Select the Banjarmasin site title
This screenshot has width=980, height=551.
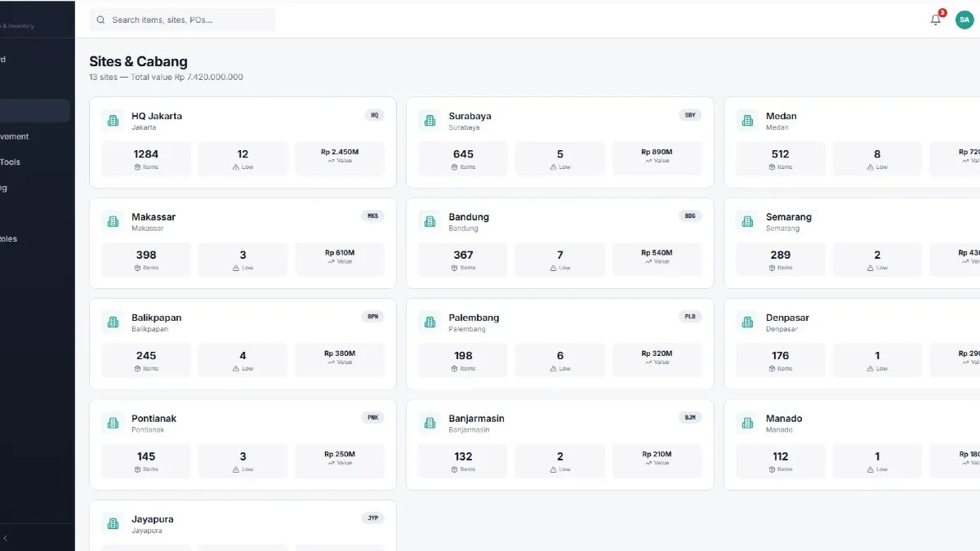tap(477, 419)
